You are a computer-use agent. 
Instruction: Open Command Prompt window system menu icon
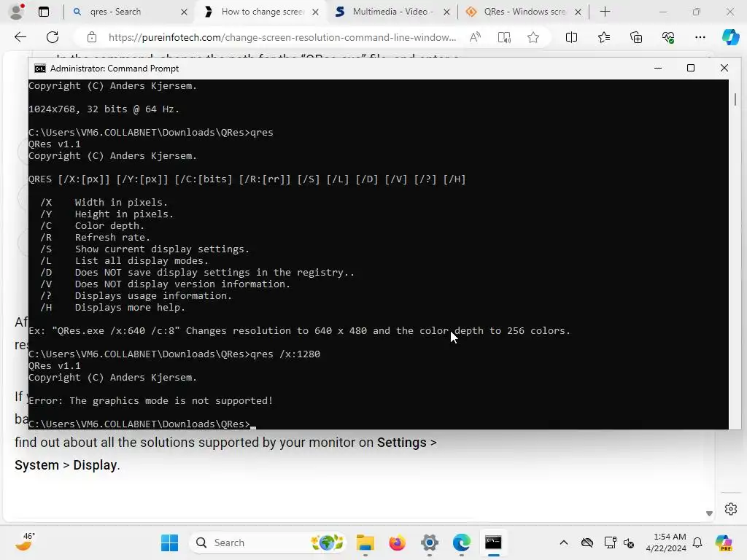40,68
